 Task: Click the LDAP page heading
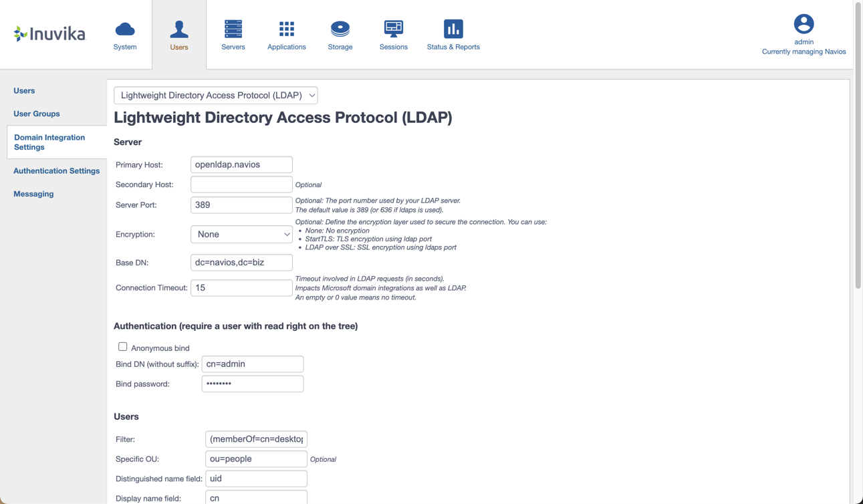click(x=283, y=117)
